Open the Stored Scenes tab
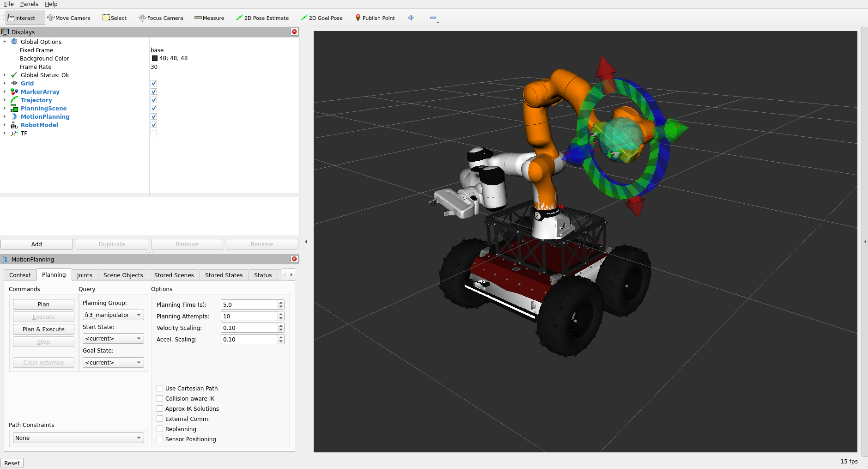The width and height of the screenshot is (868, 469). [x=174, y=275]
